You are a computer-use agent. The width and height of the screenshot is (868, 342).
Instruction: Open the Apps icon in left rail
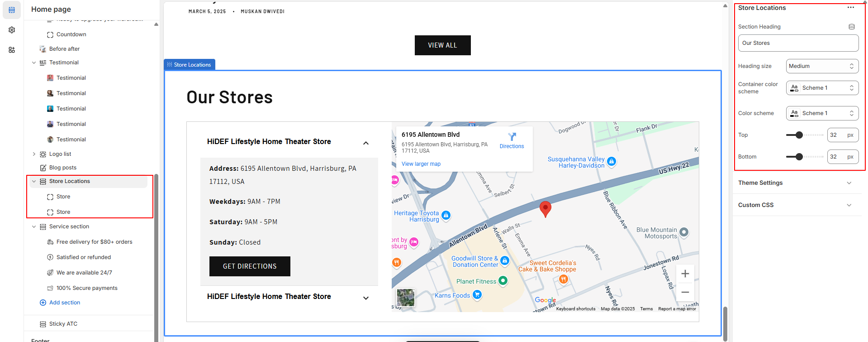[12, 50]
